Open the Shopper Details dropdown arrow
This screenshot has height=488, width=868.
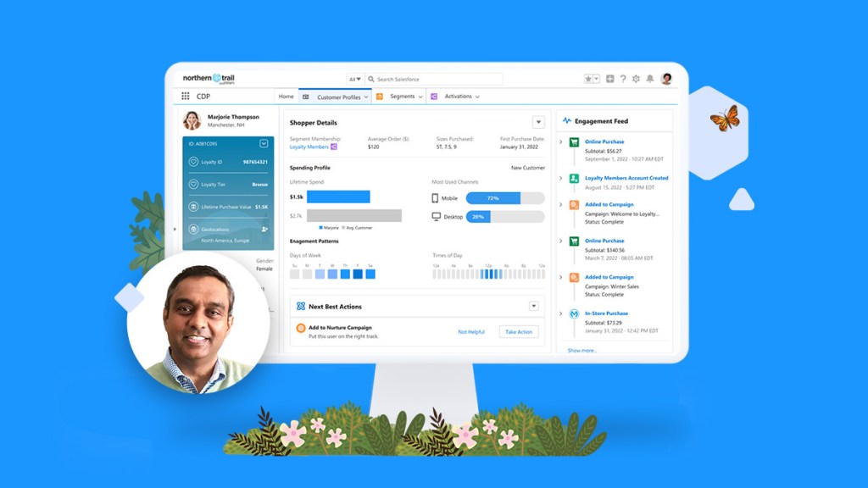coord(537,120)
